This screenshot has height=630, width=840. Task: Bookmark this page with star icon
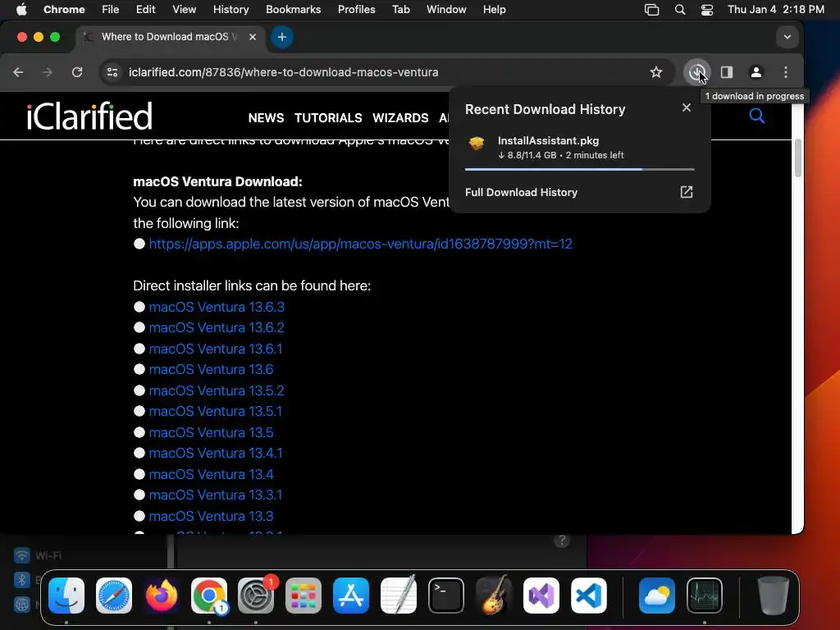coord(656,72)
